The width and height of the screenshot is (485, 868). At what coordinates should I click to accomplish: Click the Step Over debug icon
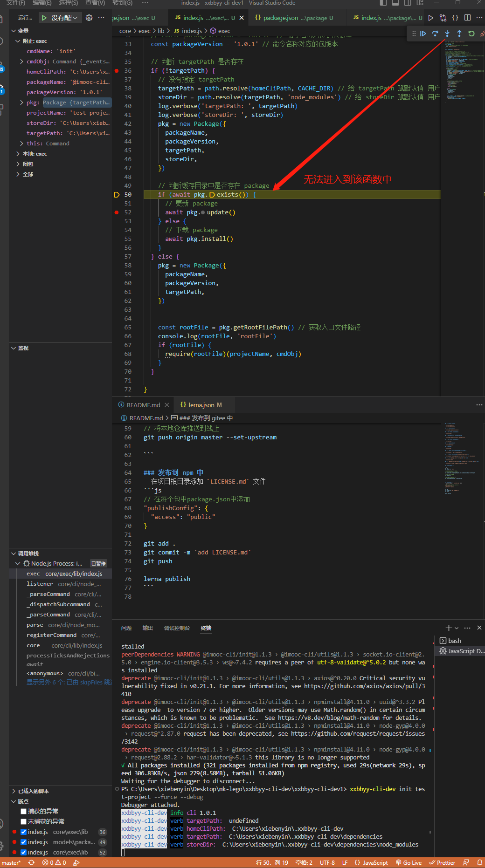(435, 34)
